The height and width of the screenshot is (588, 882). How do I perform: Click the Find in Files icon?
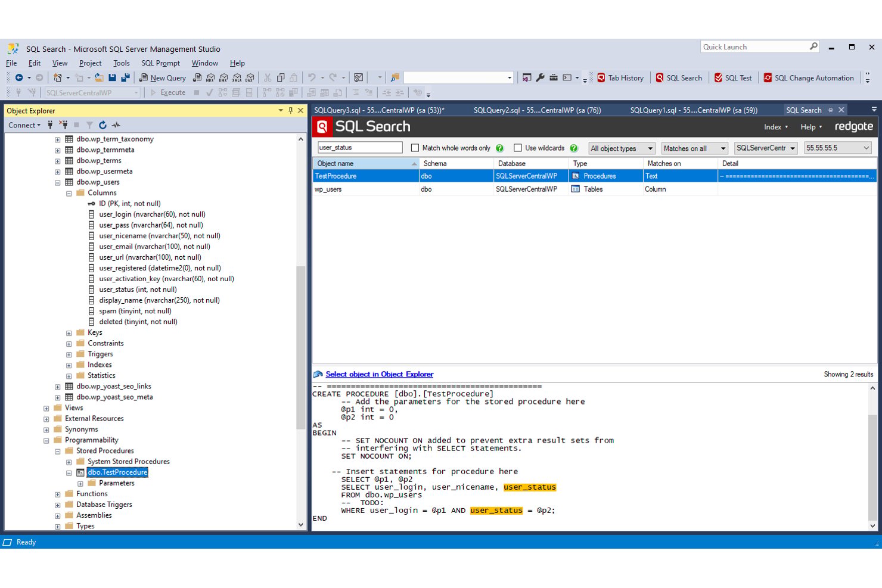395,77
